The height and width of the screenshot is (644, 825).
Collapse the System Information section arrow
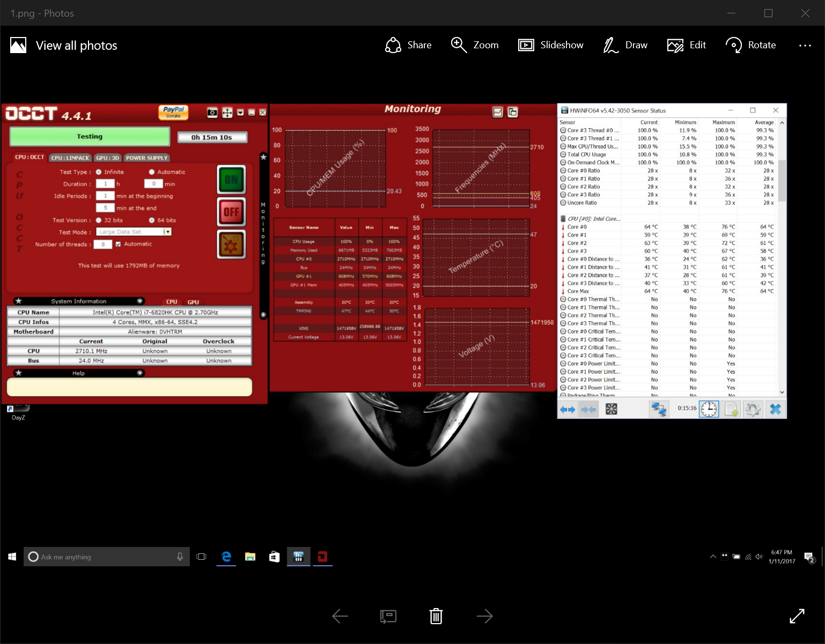click(x=140, y=301)
